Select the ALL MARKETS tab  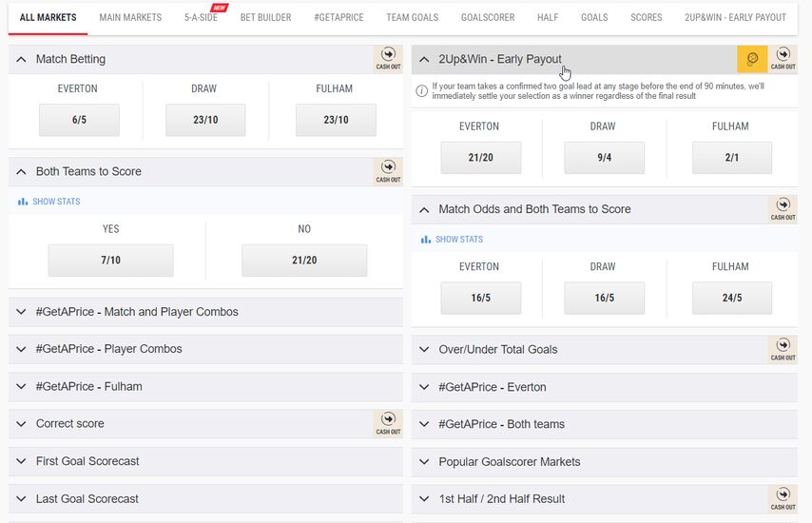pyautogui.click(x=48, y=18)
